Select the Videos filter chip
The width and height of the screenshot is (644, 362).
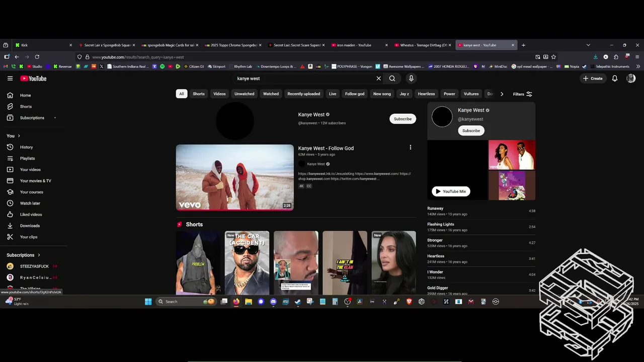[219, 94]
